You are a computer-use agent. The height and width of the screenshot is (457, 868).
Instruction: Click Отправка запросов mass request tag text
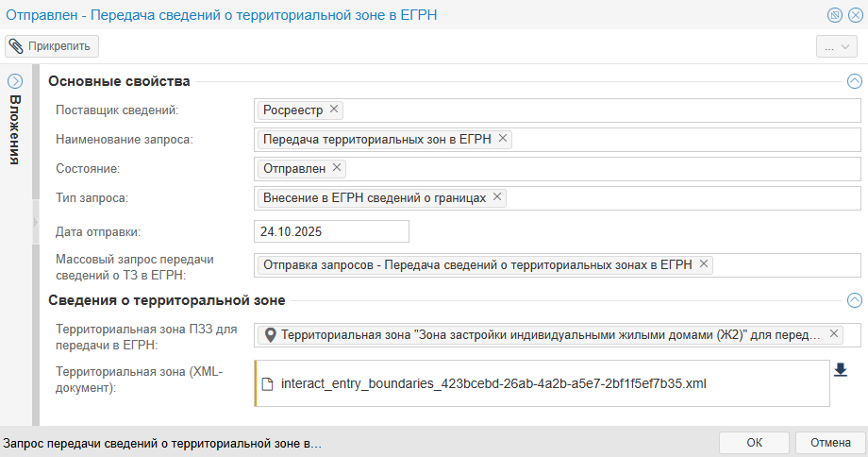(477, 265)
